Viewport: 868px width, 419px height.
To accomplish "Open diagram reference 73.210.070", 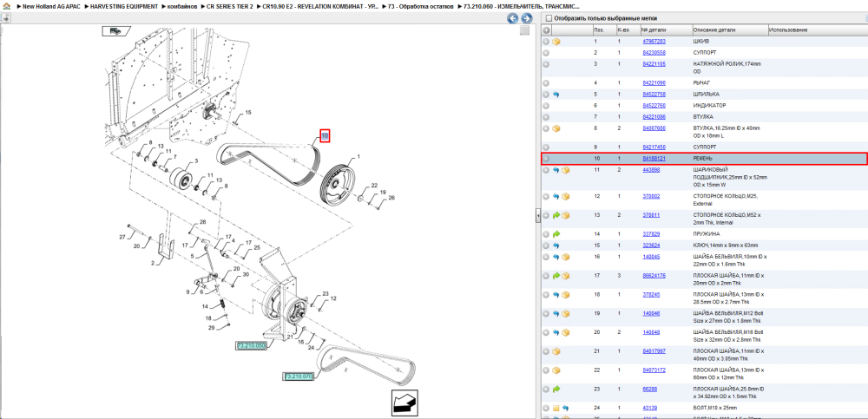I will (x=299, y=377).
